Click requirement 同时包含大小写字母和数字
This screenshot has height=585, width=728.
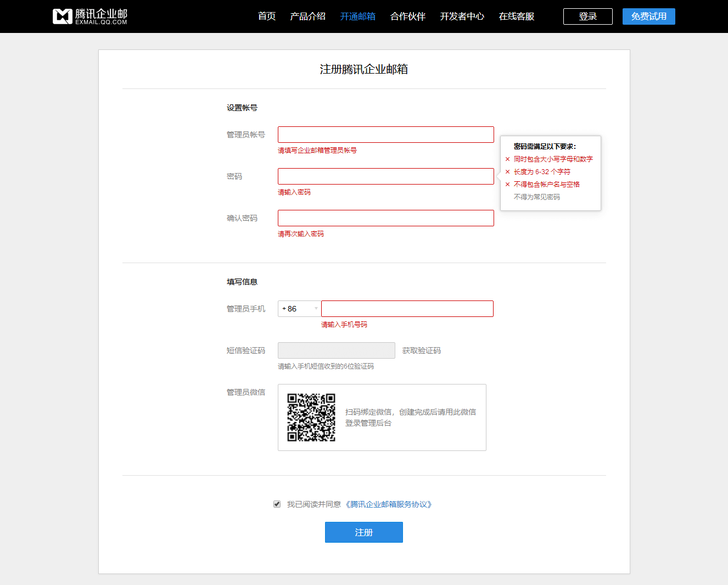[553, 159]
